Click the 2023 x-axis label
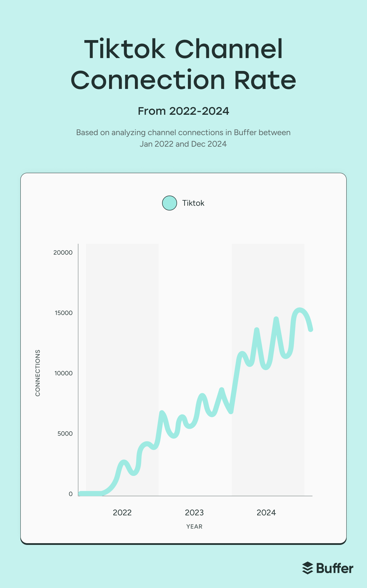Screen dimensions: 367x588 pyautogui.click(x=194, y=513)
